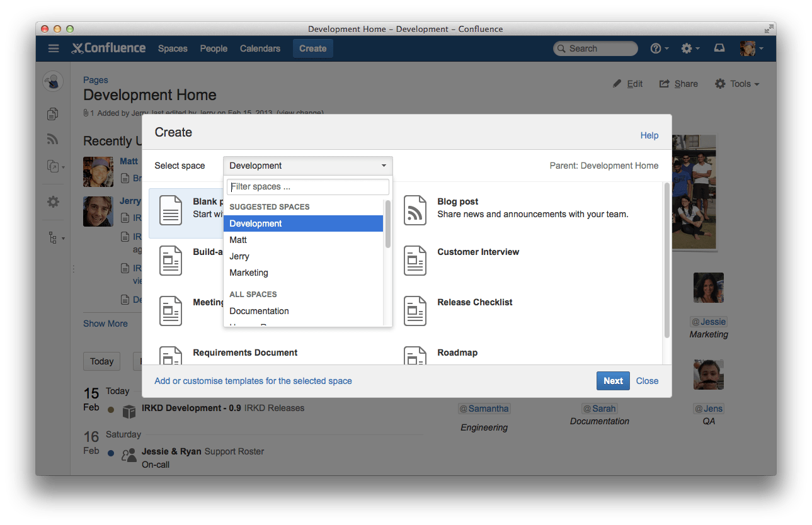Click Add or customise templates link

(x=253, y=380)
